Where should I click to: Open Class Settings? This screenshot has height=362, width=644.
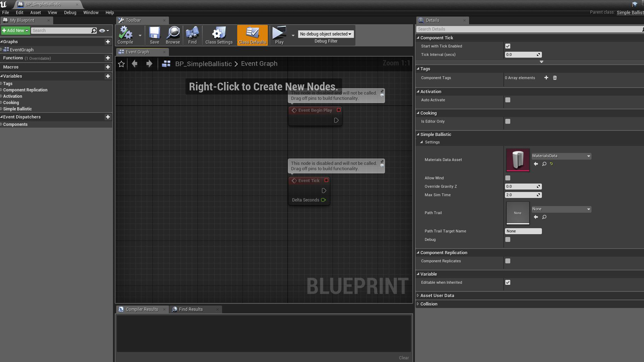(219, 35)
